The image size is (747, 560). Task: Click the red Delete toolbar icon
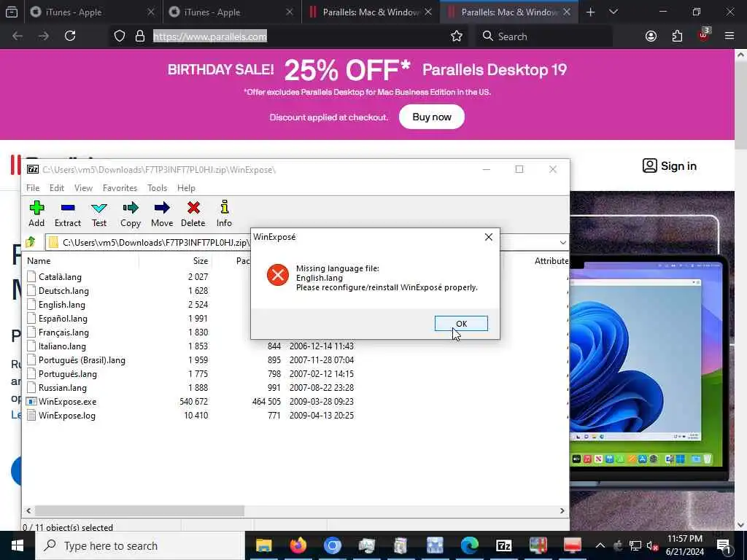(193, 214)
